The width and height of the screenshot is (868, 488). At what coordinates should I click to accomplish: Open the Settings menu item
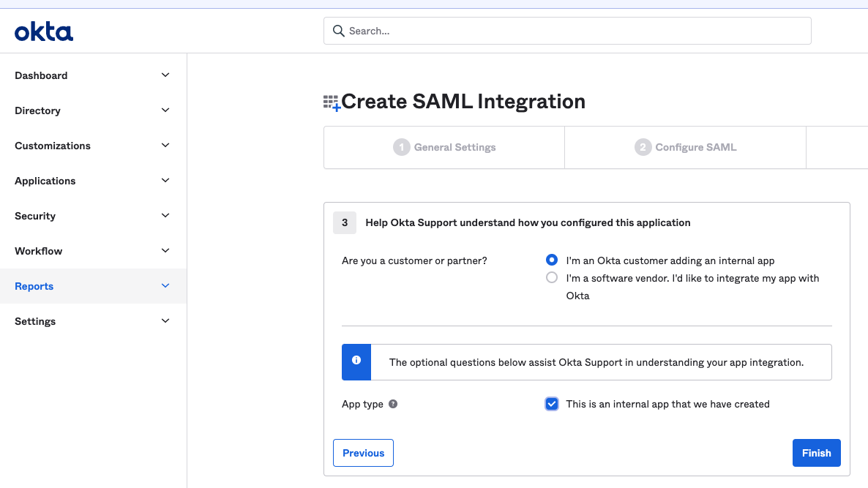93,321
